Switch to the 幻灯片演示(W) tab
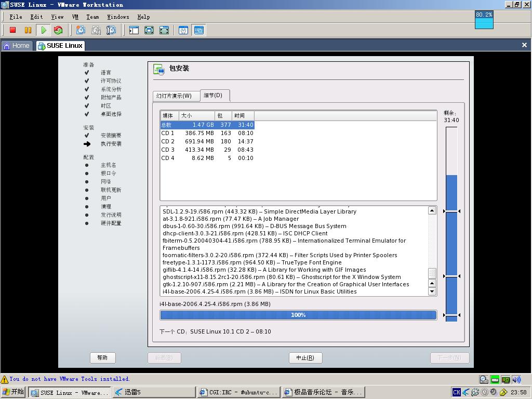The width and height of the screenshot is (532, 399). click(x=176, y=96)
